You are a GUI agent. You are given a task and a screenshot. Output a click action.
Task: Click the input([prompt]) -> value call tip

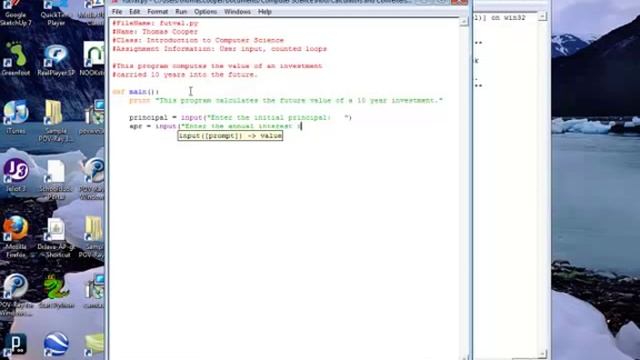click(x=230, y=136)
